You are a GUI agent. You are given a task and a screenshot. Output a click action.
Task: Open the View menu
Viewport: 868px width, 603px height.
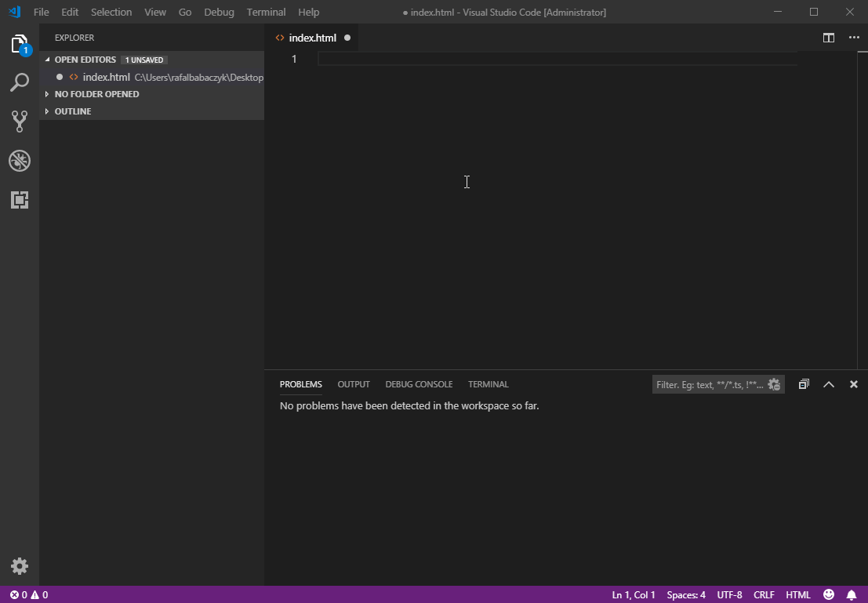point(155,12)
